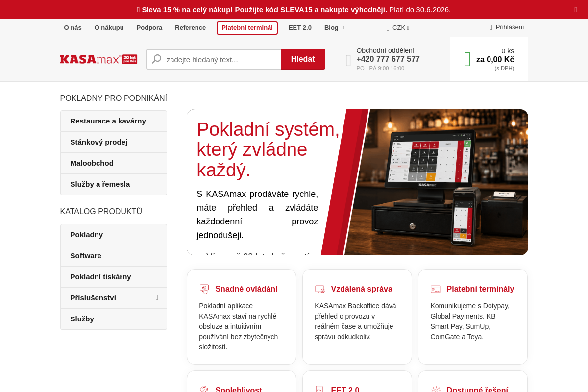
Task: Click the Snadné ovládání heading
Action: pyautogui.click(x=246, y=289)
